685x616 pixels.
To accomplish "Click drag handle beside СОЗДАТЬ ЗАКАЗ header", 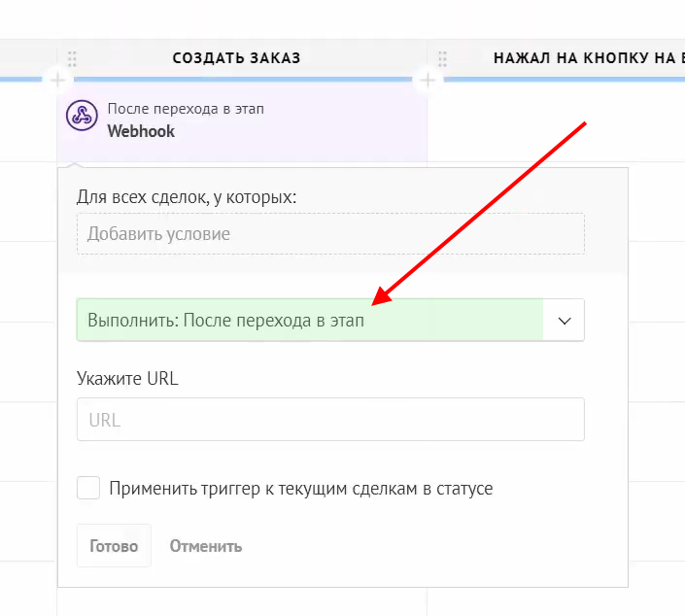I will [x=72, y=59].
